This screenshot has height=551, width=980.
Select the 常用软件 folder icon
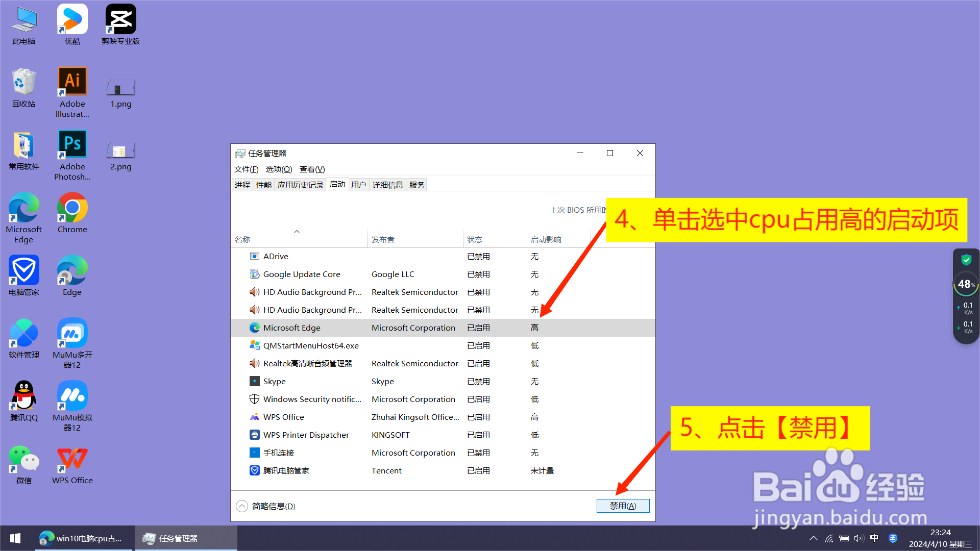pyautogui.click(x=24, y=151)
